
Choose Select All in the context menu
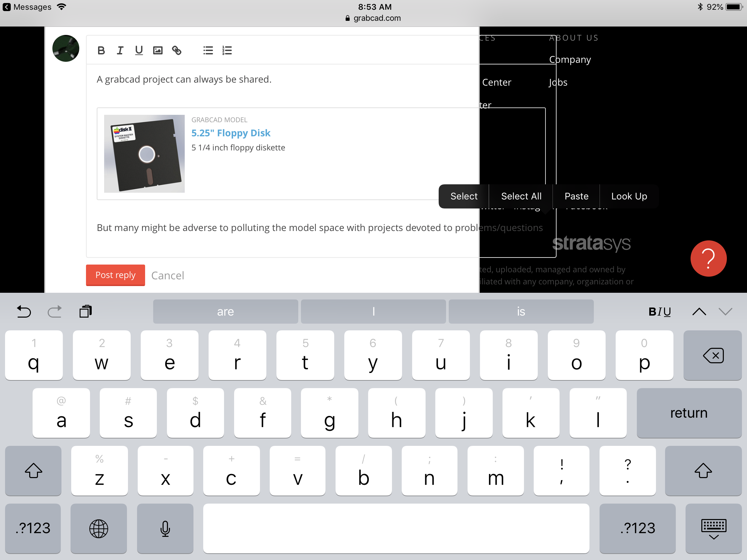click(521, 196)
